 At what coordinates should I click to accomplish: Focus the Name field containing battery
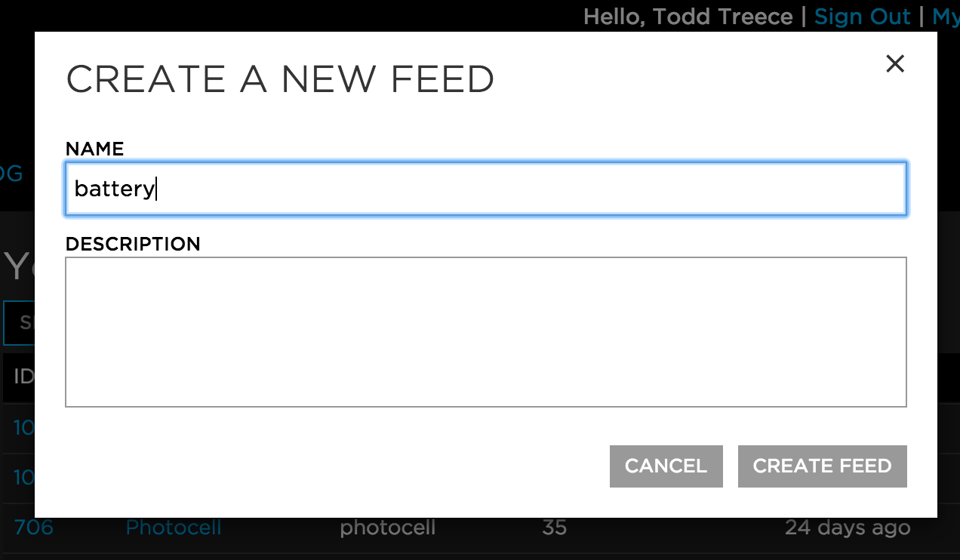[486, 189]
